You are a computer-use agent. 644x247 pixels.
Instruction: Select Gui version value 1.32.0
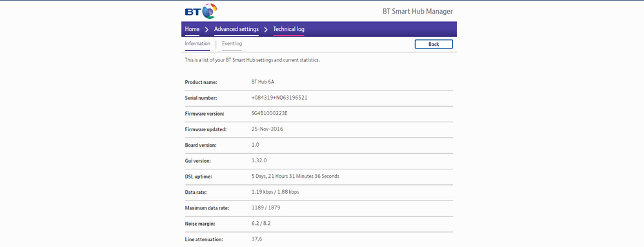pos(259,160)
